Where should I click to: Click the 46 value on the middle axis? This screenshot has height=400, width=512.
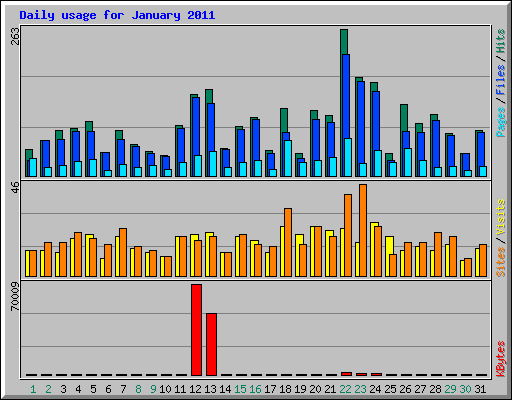click(15, 187)
